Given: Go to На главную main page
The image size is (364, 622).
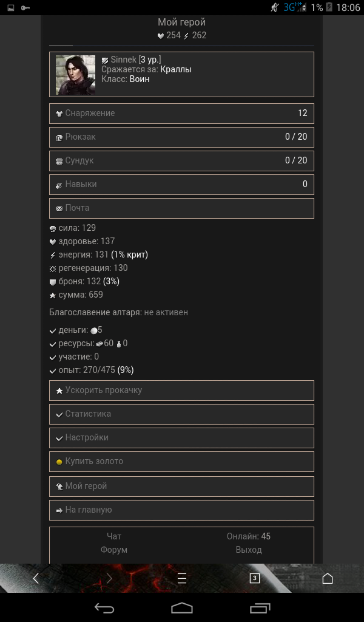Looking at the screenshot, I should pyautogui.click(x=181, y=510).
